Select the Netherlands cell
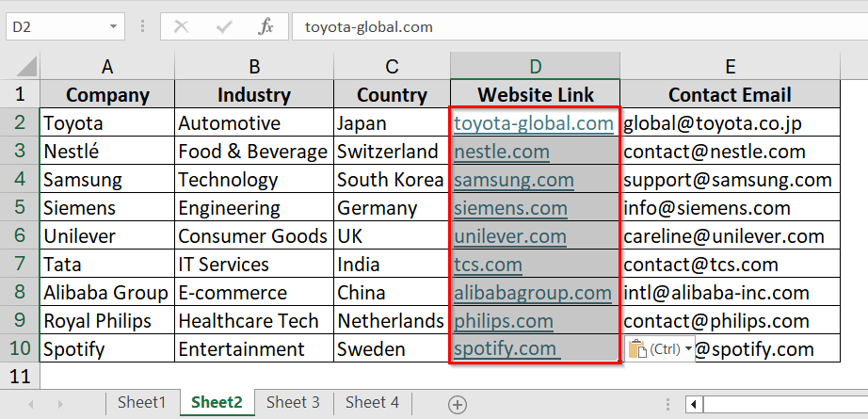 tap(392, 320)
